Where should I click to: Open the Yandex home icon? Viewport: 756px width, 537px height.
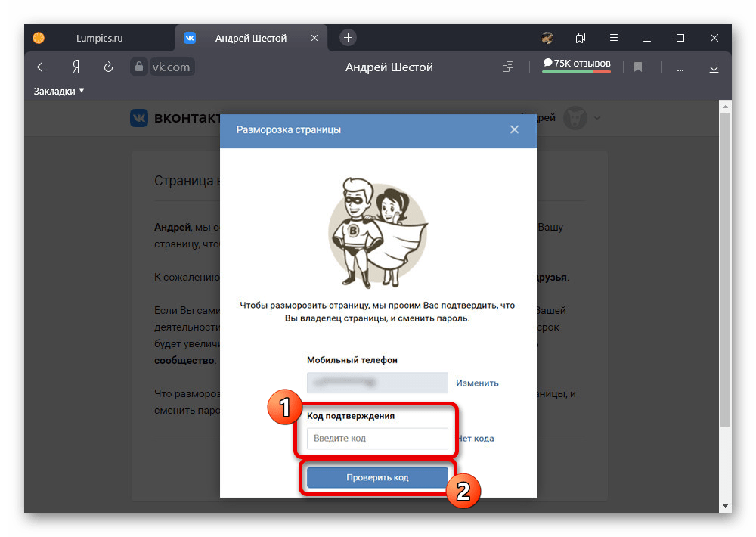tap(76, 67)
